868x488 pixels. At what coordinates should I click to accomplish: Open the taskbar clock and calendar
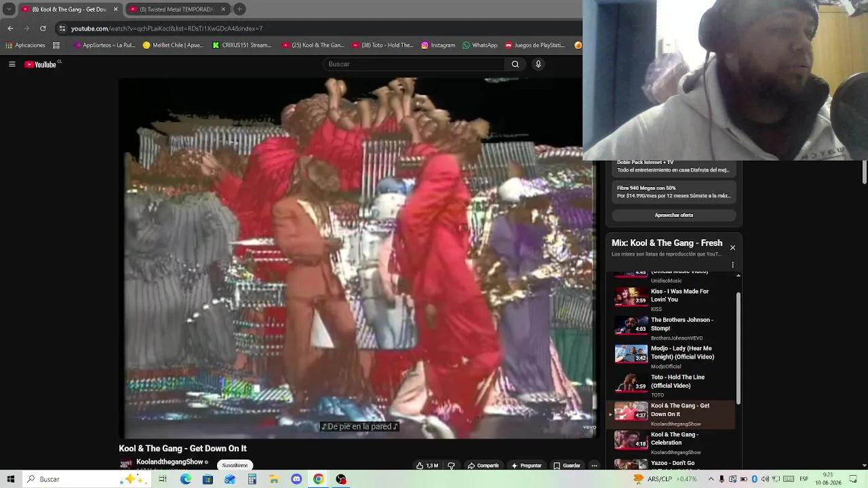coord(827,479)
